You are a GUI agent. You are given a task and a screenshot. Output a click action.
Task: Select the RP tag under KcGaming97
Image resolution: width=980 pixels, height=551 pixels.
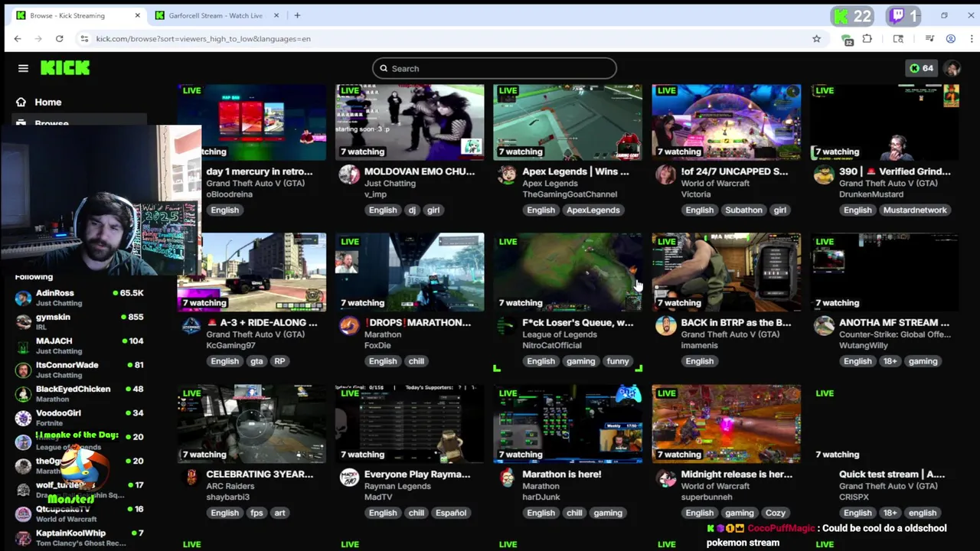click(x=279, y=361)
